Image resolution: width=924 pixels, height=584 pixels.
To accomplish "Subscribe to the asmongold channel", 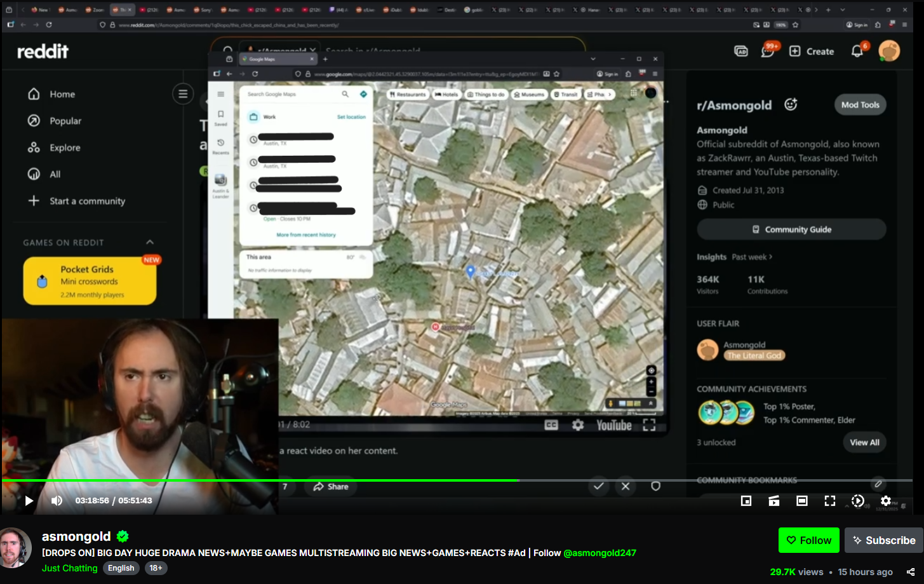I will (x=883, y=540).
